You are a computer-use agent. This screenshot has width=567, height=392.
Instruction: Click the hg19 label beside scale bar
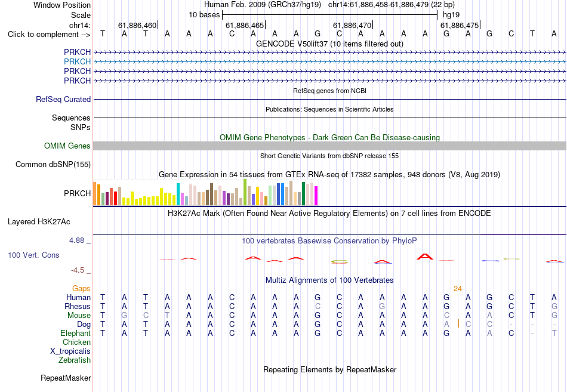(451, 15)
